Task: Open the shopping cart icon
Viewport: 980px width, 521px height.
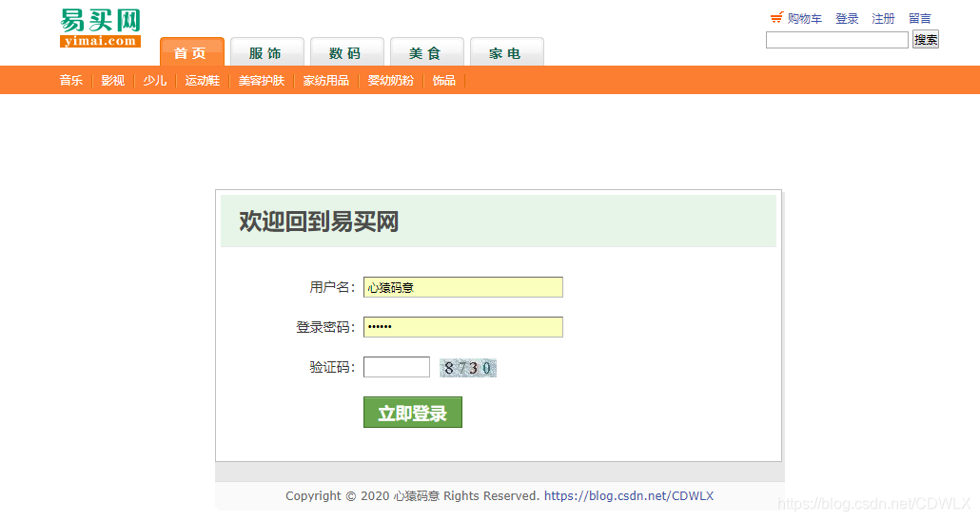Action: click(x=776, y=17)
